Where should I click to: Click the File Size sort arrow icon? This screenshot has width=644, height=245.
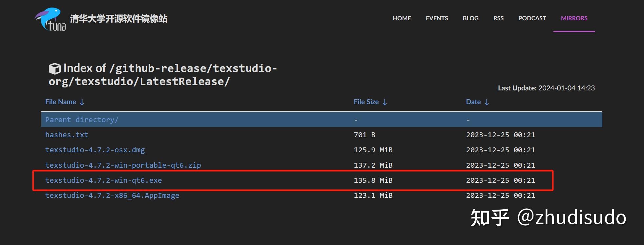click(385, 102)
